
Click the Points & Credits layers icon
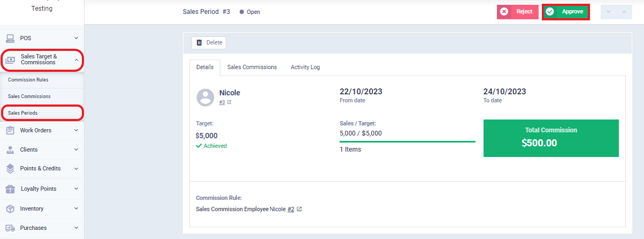click(10, 168)
